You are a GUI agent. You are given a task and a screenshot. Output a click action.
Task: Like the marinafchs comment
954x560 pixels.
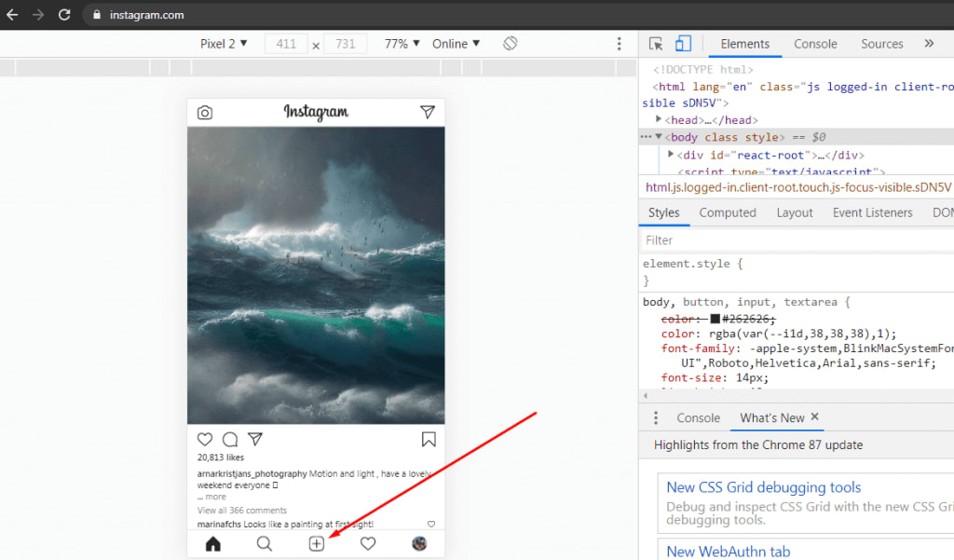tap(430, 524)
